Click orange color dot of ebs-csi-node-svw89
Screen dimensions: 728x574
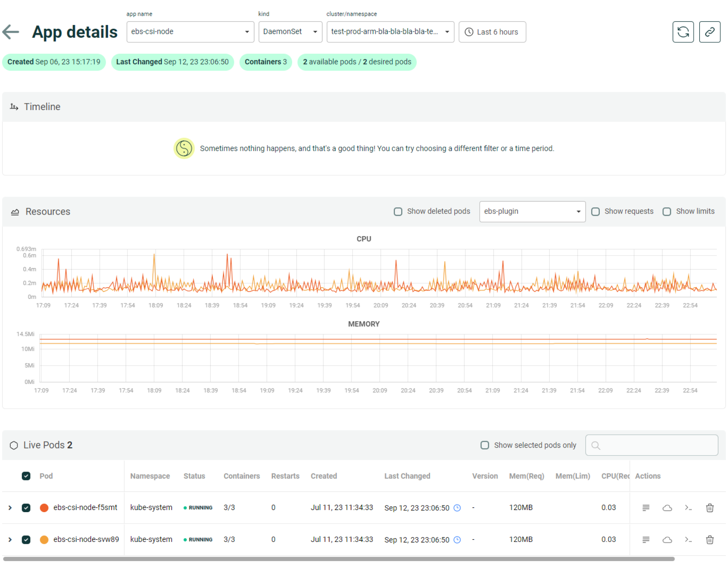coord(44,540)
